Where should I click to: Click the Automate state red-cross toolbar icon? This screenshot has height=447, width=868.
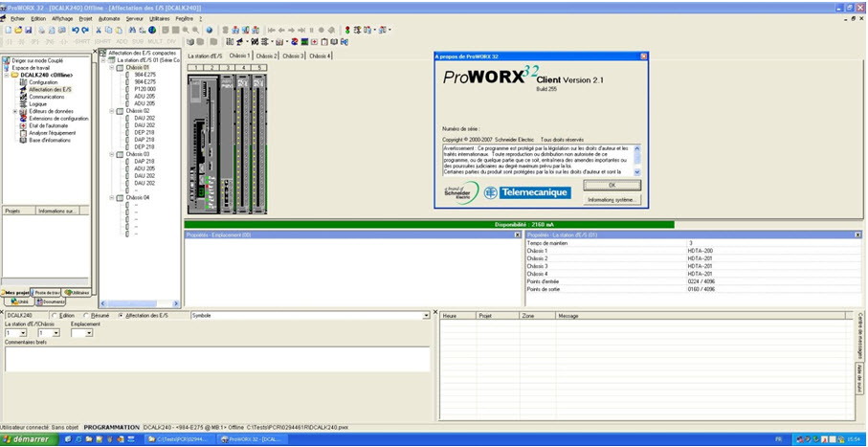coord(315,41)
